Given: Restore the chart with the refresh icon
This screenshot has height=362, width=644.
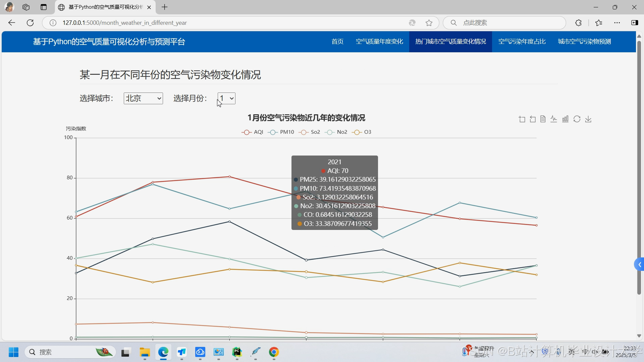Looking at the screenshot, I should [x=577, y=119].
